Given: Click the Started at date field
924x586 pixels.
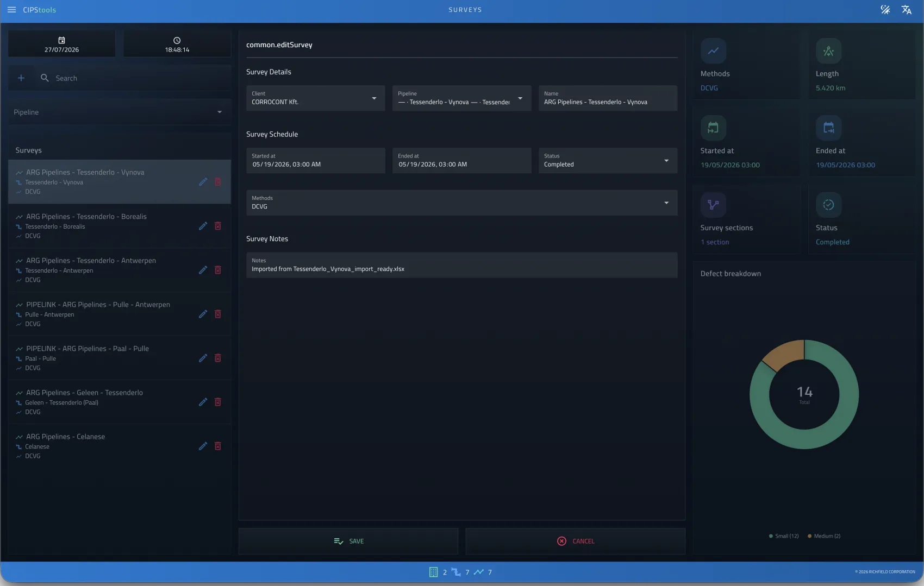Looking at the screenshot, I should [315, 161].
